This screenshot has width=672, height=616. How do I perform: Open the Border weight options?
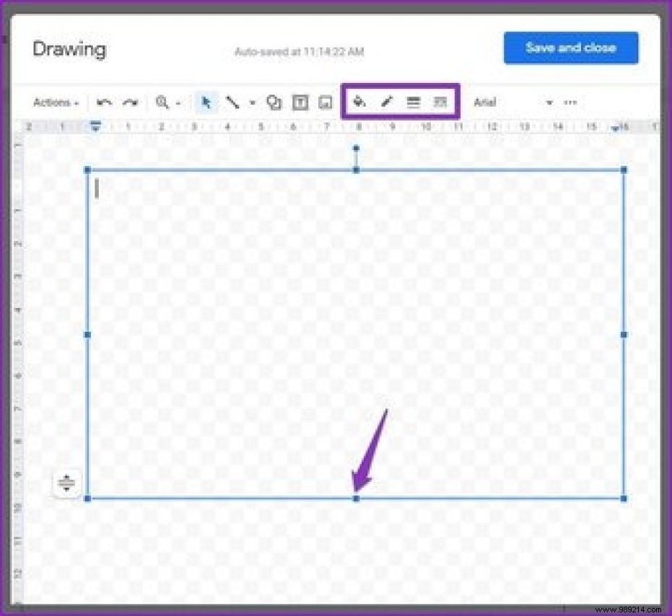(x=413, y=102)
